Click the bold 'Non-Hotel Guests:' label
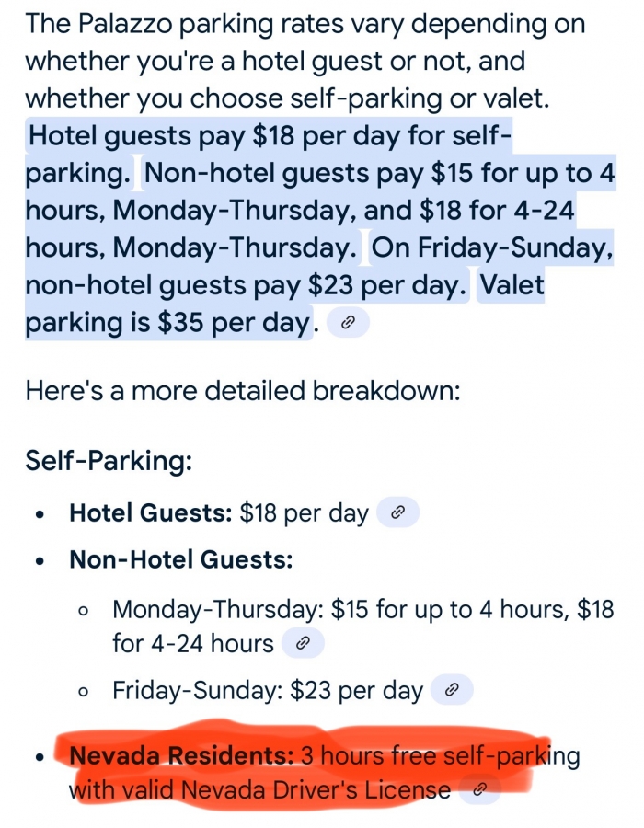The image size is (644, 828). point(181,559)
